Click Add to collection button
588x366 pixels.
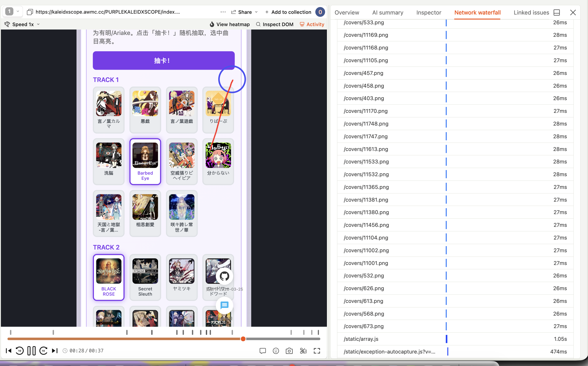tap(288, 12)
